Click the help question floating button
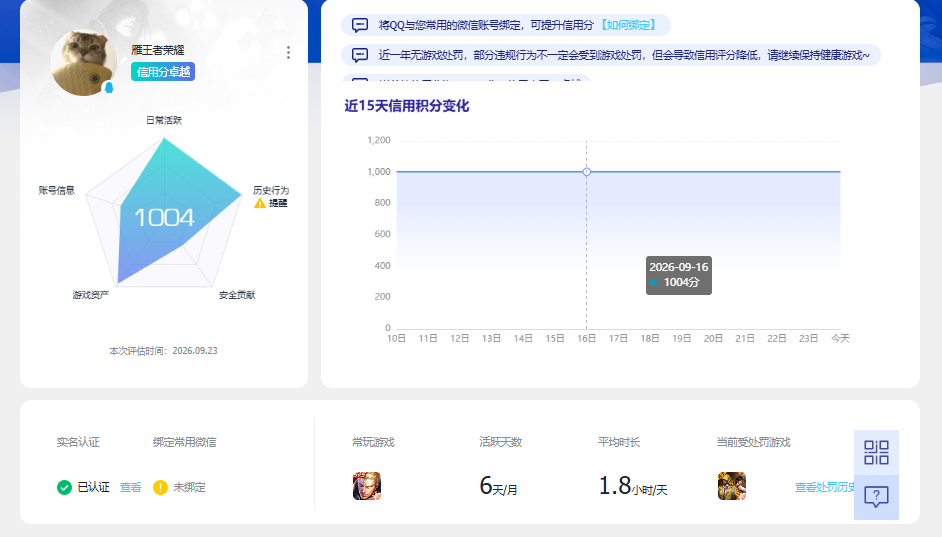The image size is (942, 537). [877, 497]
